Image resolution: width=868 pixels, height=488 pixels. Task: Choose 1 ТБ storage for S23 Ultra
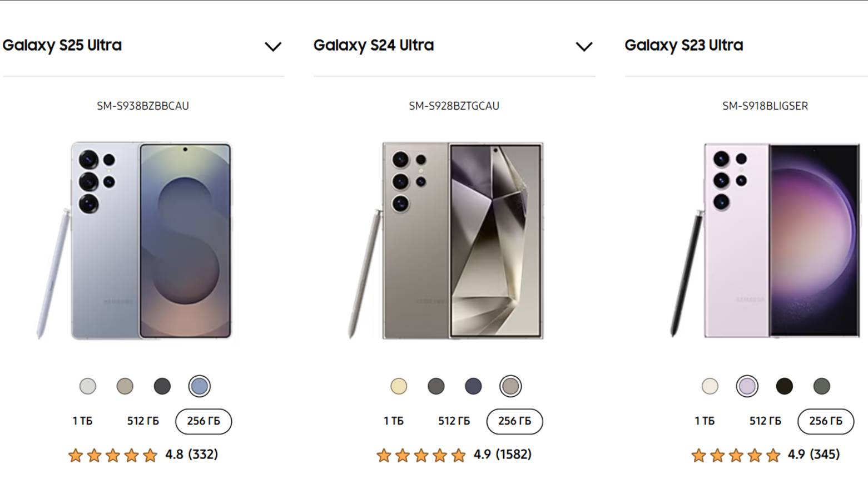tap(705, 421)
